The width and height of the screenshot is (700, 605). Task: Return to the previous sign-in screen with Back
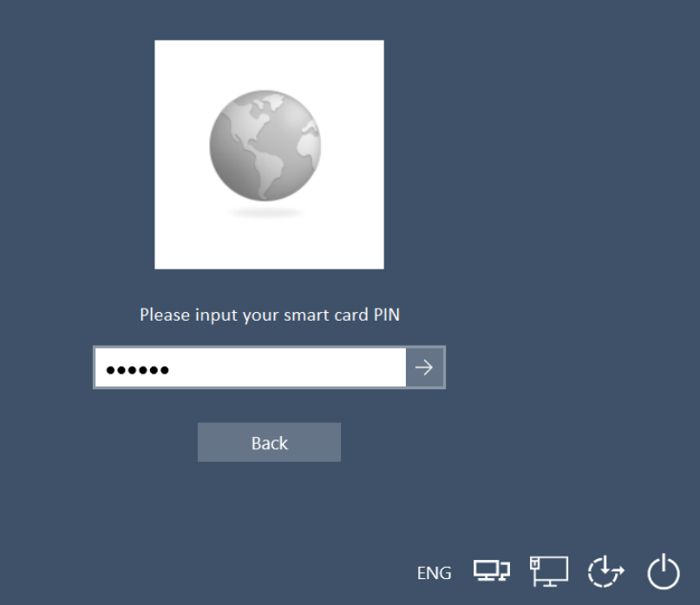pos(269,442)
